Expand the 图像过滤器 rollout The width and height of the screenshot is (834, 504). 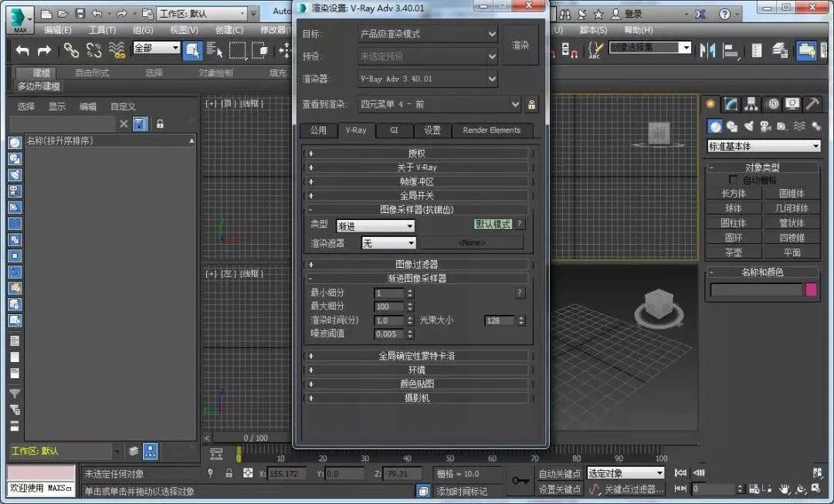point(417,264)
